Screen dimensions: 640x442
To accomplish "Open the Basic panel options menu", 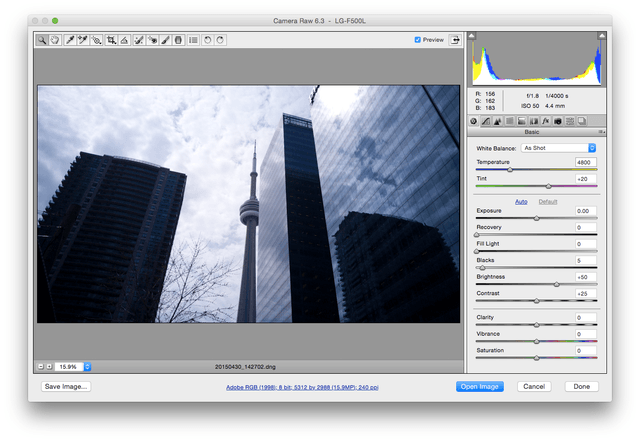I will 601,132.
